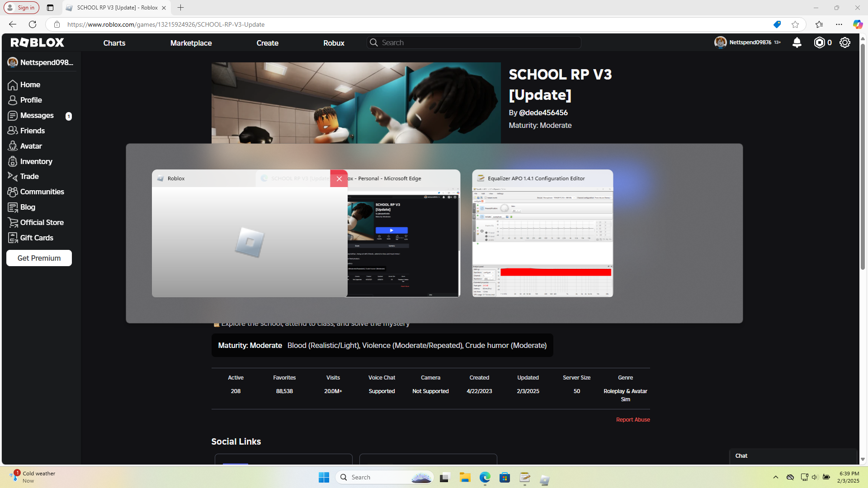The height and width of the screenshot is (488, 868).
Task: Click the Sign in button in Edge
Action: 21,8
